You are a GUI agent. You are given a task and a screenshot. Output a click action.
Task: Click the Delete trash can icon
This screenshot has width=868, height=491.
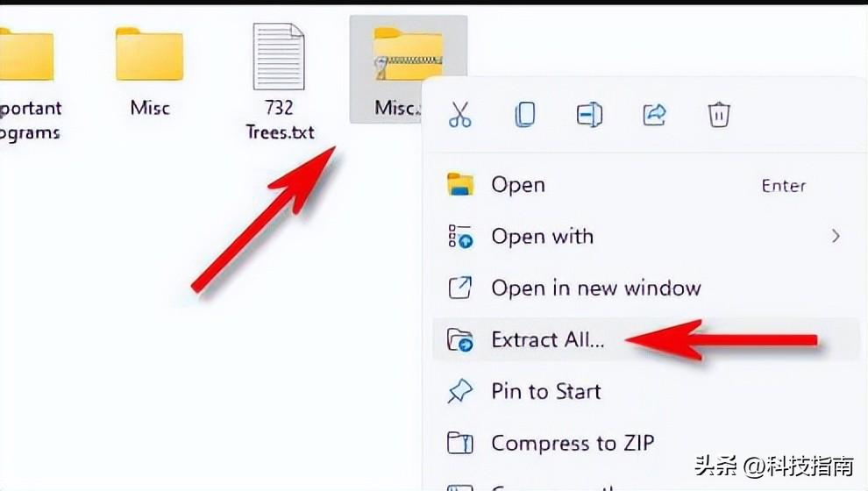point(719,115)
